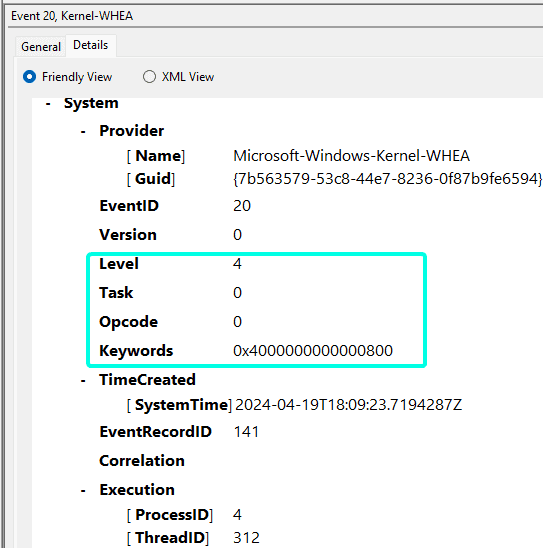Click the EventID value 20

point(242,206)
